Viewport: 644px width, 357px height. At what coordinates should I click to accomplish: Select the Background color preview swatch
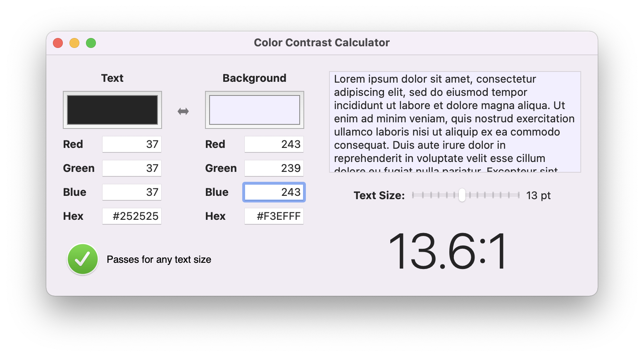254,109
